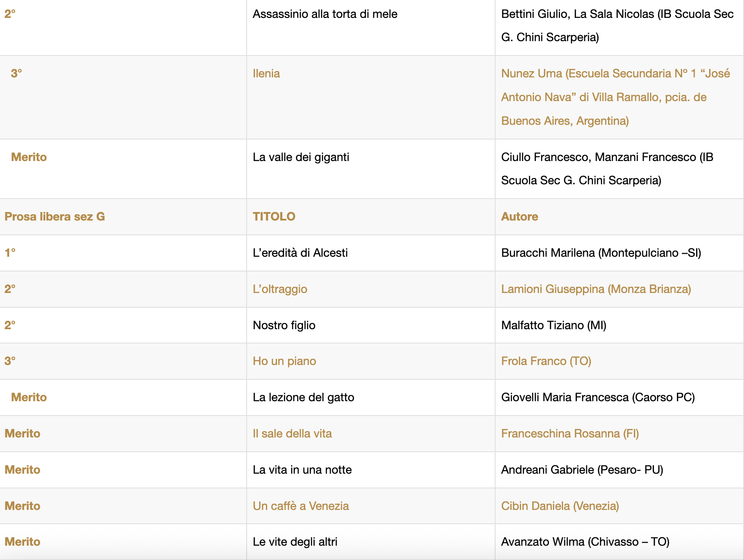Open 'Il sale della vita' entry

pyautogui.click(x=292, y=433)
